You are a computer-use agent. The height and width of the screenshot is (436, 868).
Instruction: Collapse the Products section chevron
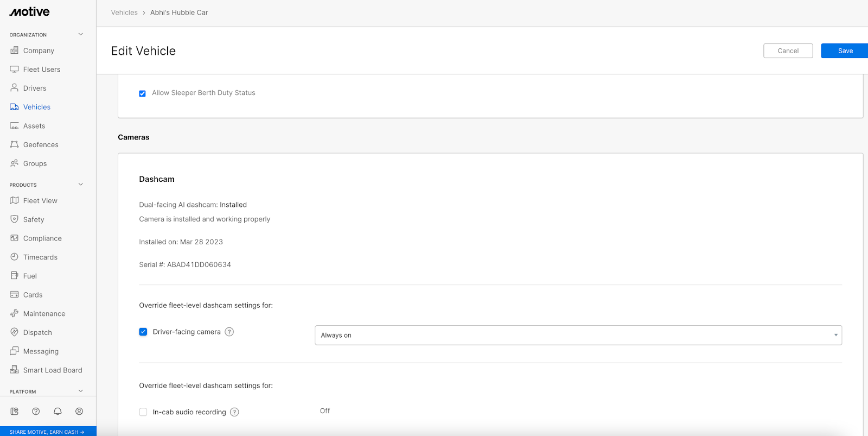click(81, 185)
